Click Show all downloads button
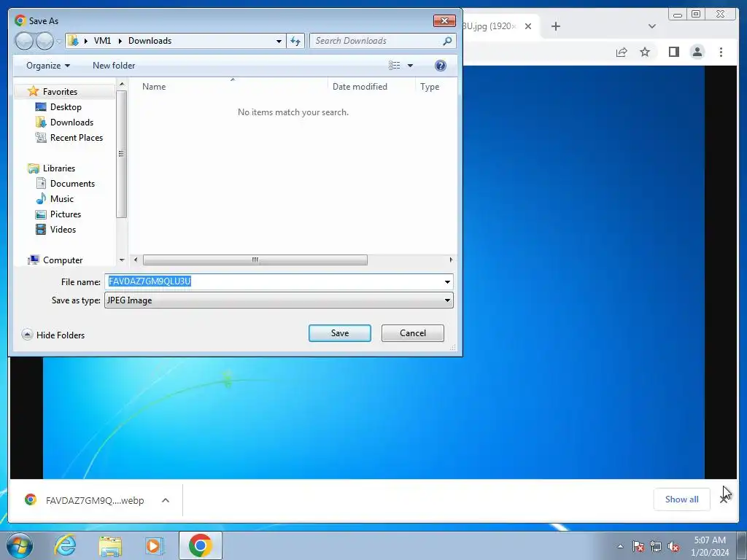Viewport: 747px width, 560px height. [x=682, y=499]
